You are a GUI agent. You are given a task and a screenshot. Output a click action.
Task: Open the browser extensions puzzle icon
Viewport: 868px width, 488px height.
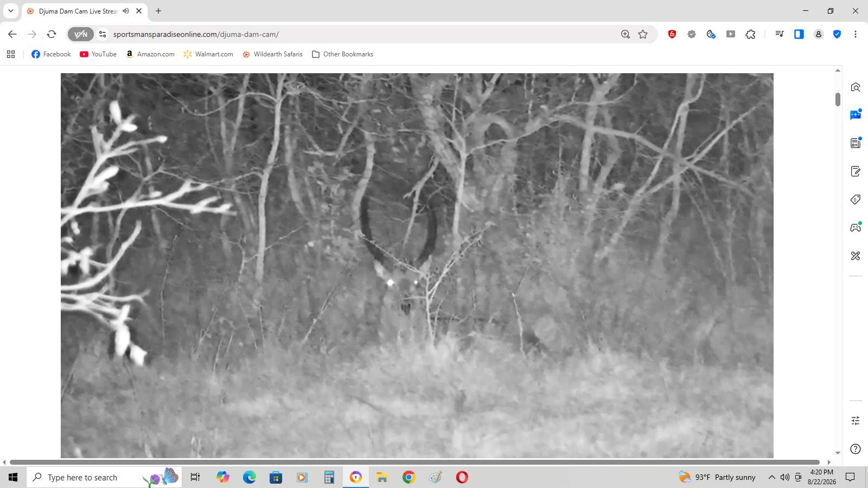pyautogui.click(x=750, y=34)
